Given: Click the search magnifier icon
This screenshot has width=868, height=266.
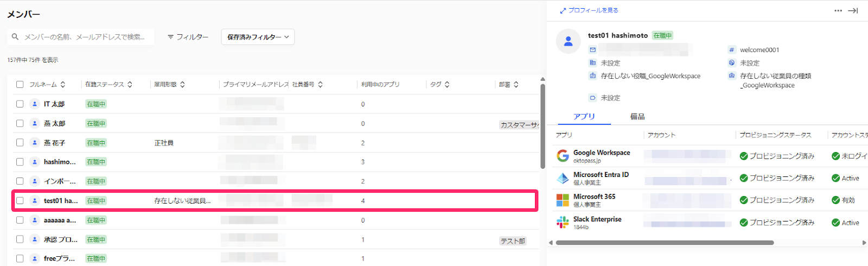Looking at the screenshot, I should click(x=15, y=37).
